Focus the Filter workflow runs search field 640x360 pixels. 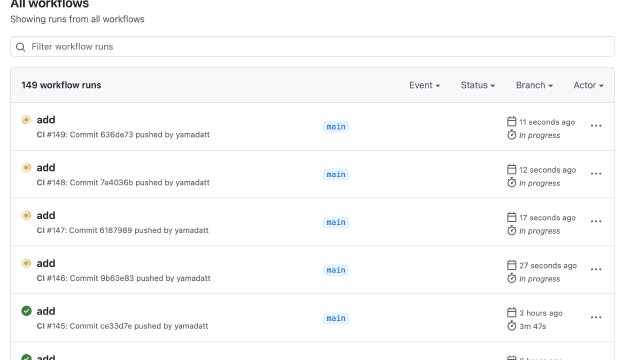coord(312,47)
